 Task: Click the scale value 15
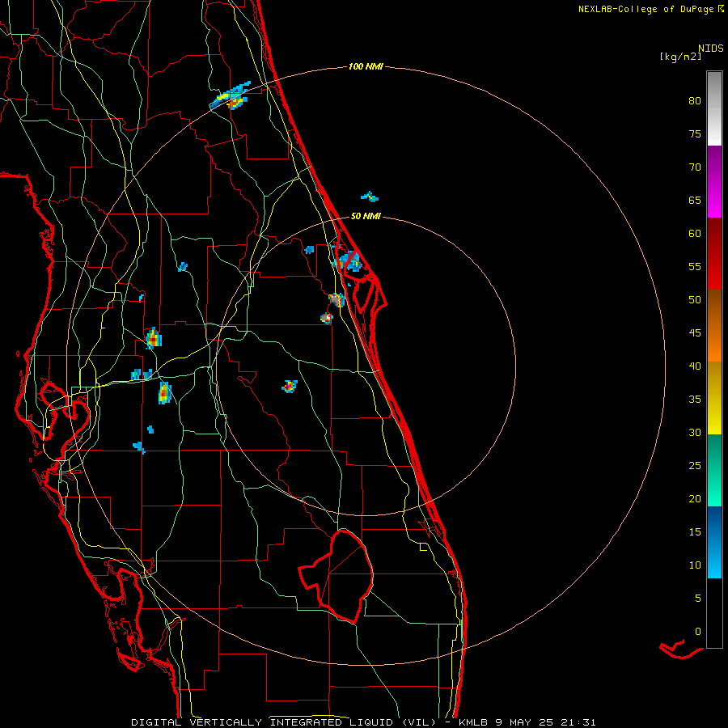click(x=695, y=532)
